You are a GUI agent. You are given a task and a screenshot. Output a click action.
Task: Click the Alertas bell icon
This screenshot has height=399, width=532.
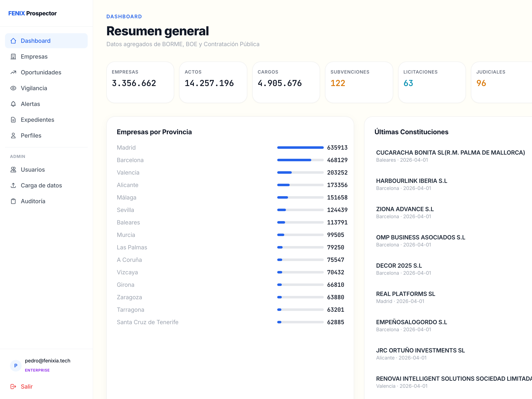[13, 104]
